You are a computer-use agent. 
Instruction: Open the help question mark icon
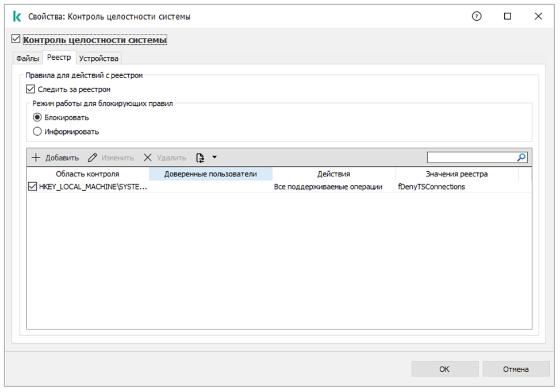pyautogui.click(x=476, y=17)
